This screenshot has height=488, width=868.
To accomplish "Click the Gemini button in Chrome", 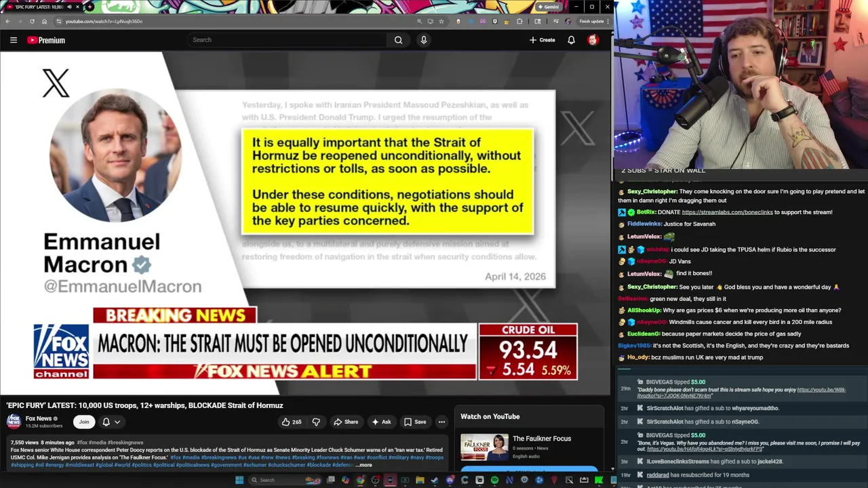I will pos(549,7).
